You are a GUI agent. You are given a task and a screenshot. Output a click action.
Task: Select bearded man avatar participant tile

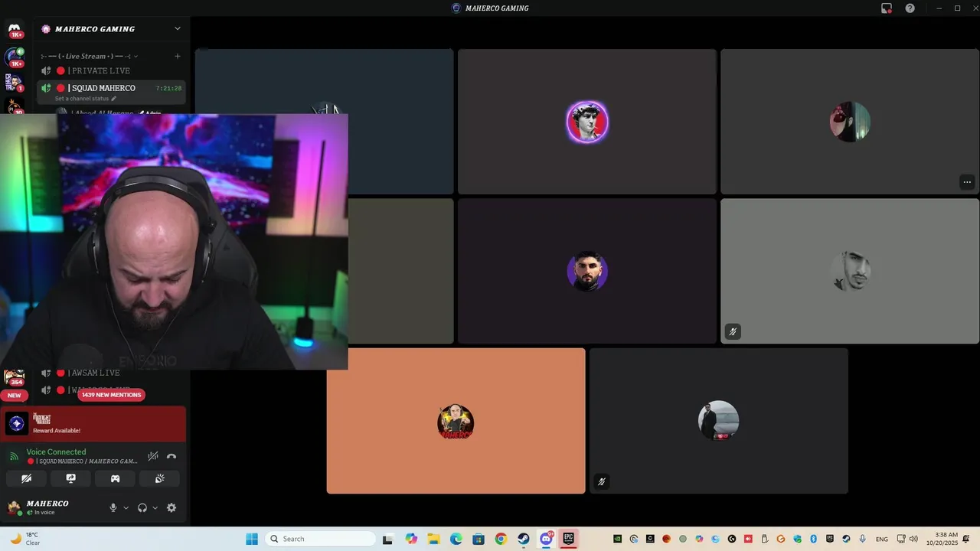click(587, 271)
